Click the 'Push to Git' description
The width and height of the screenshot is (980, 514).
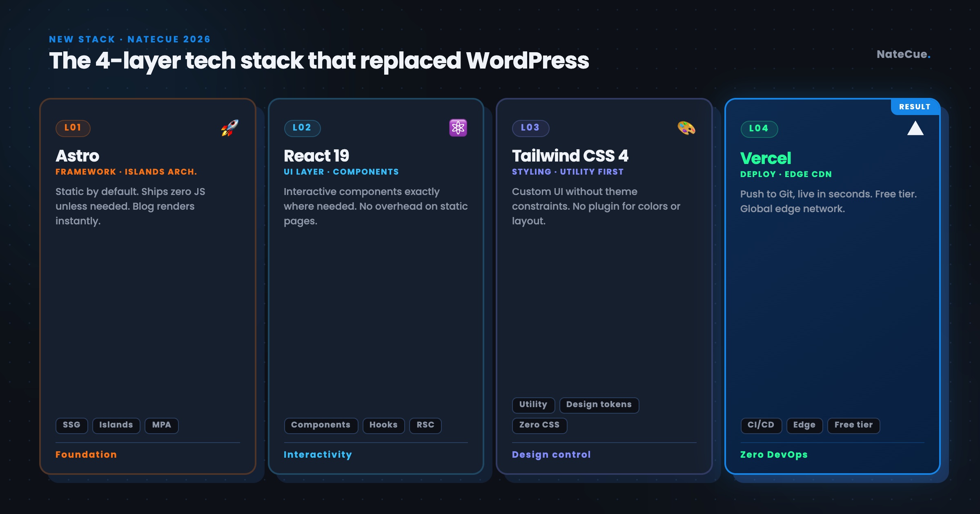[x=829, y=202]
